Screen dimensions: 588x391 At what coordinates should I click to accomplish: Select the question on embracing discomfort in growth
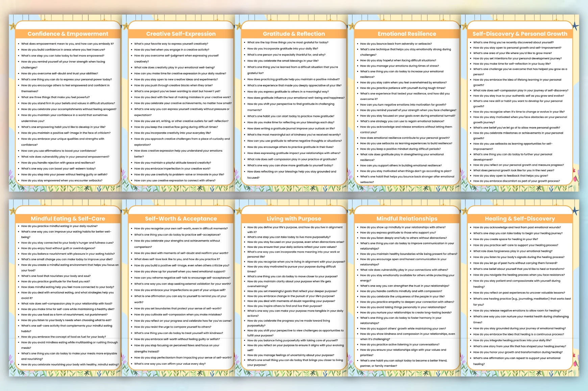pyautogui.click(x=516, y=181)
